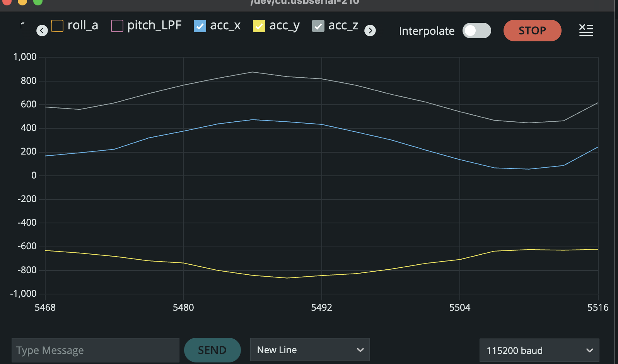Clear plot output icon
Image resolution: width=618 pixels, height=364 pixels.
tap(586, 30)
